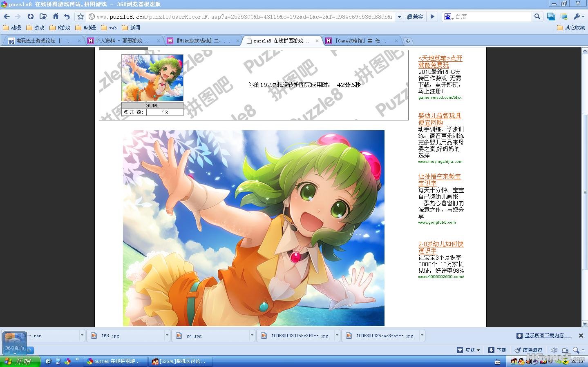Click the page scrollbar down arrow

point(584,323)
